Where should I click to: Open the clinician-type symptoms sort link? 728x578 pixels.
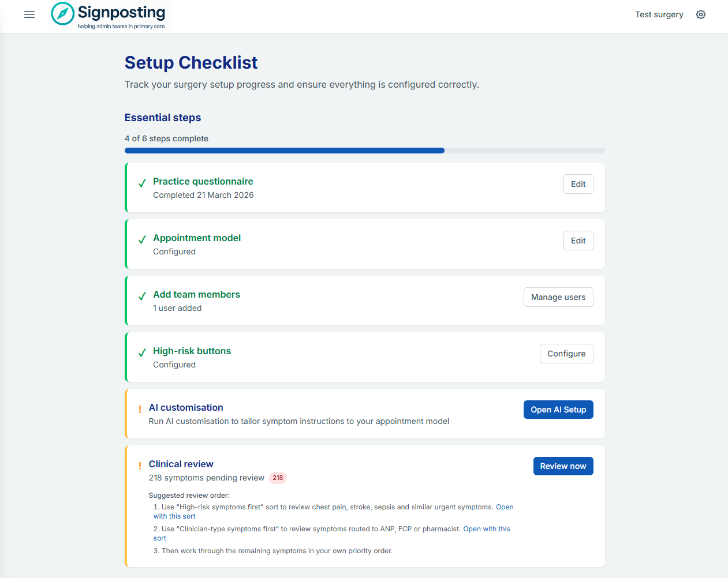(487, 528)
